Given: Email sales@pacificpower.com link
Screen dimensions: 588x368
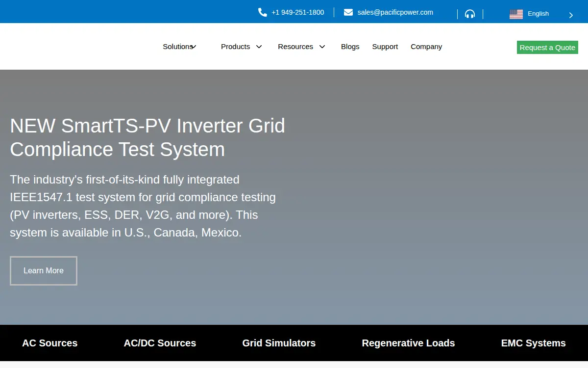Looking at the screenshot, I should coord(395,12).
